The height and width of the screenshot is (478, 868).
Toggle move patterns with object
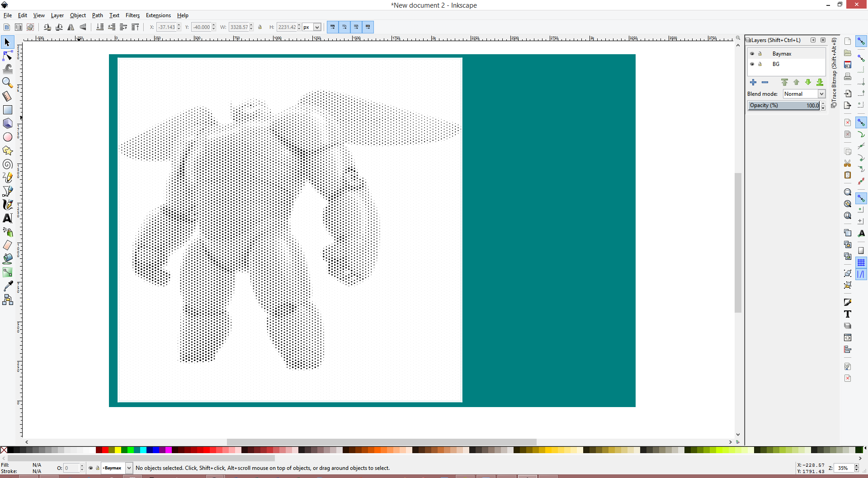pyautogui.click(x=368, y=27)
